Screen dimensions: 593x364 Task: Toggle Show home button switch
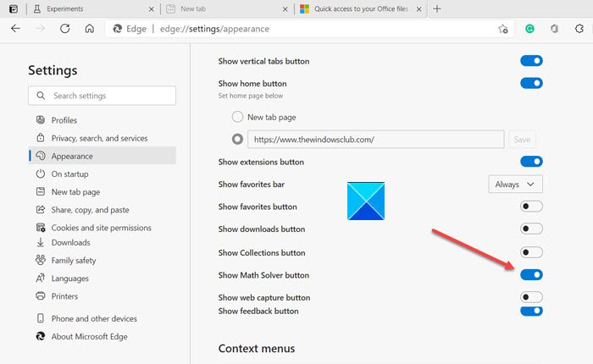coord(531,83)
